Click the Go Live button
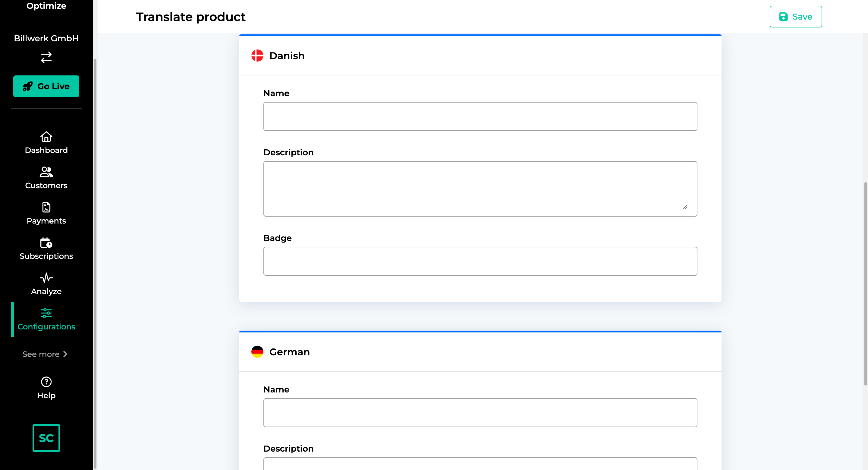Screen dimensions: 868x470 (46, 86)
